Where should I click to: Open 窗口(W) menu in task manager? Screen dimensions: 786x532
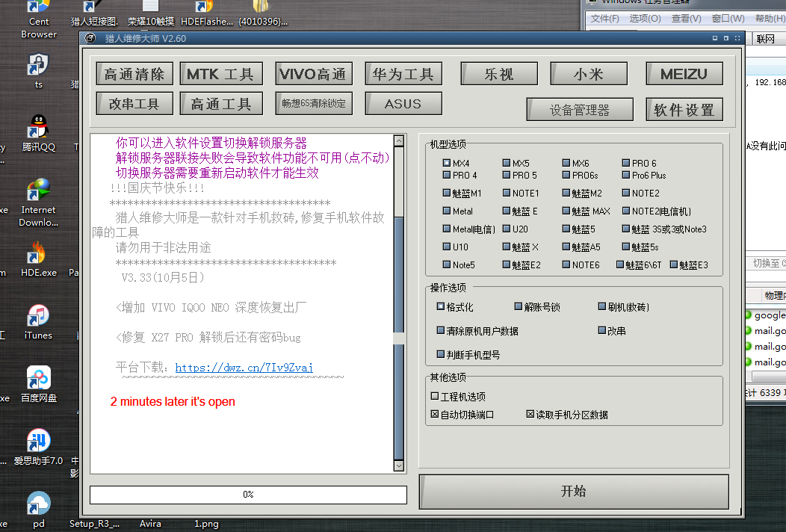(x=728, y=19)
